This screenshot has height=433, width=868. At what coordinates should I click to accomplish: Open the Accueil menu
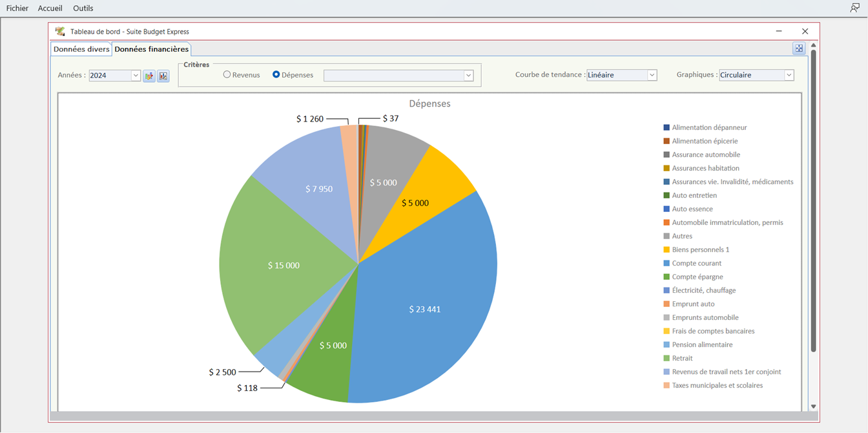point(50,8)
